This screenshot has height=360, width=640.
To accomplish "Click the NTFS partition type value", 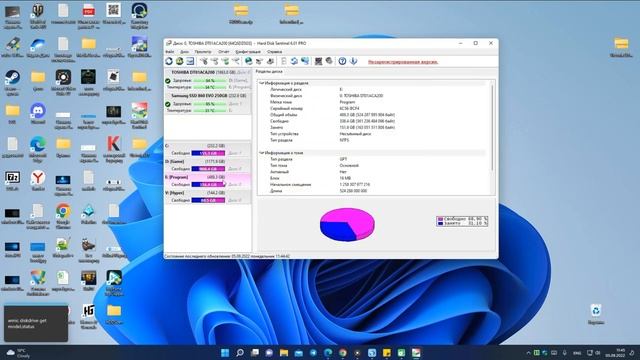I will (x=344, y=140).
